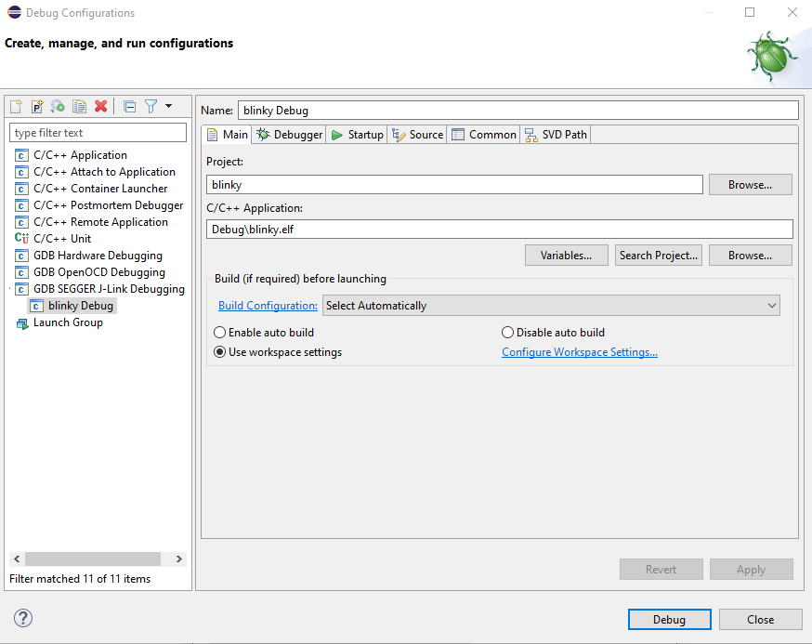The height and width of the screenshot is (644, 812).
Task: Collapse all configuration tree items
Action: (x=129, y=107)
